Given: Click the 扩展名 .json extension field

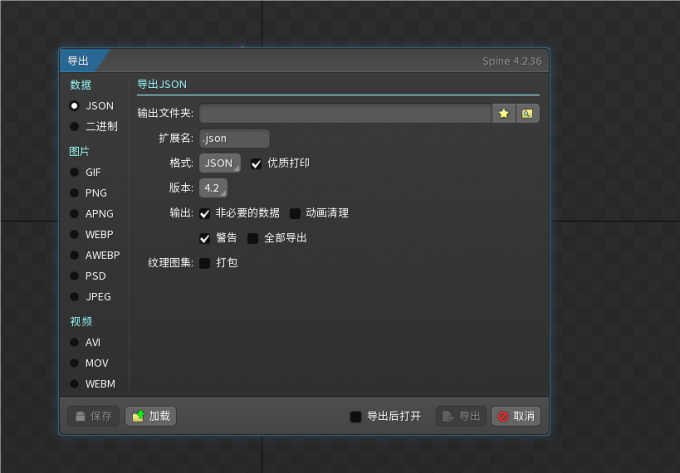Looking at the screenshot, I should pos(234,138).
